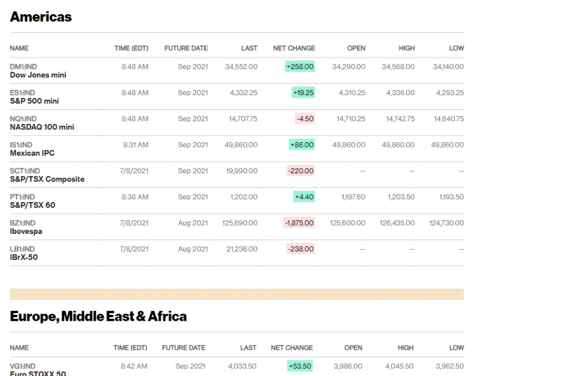Click the +4.40 net change badge
This screenshot has height=376, width=588.
point(304,197)
